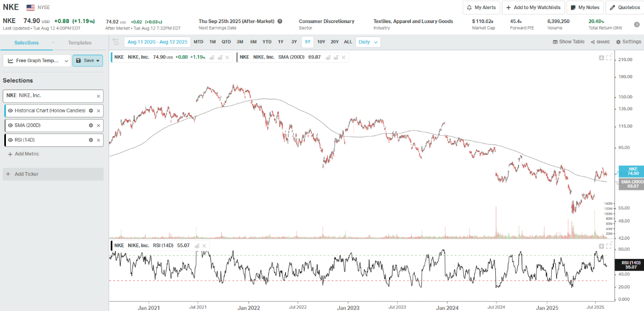Click Add Metric

coord(23,154)
